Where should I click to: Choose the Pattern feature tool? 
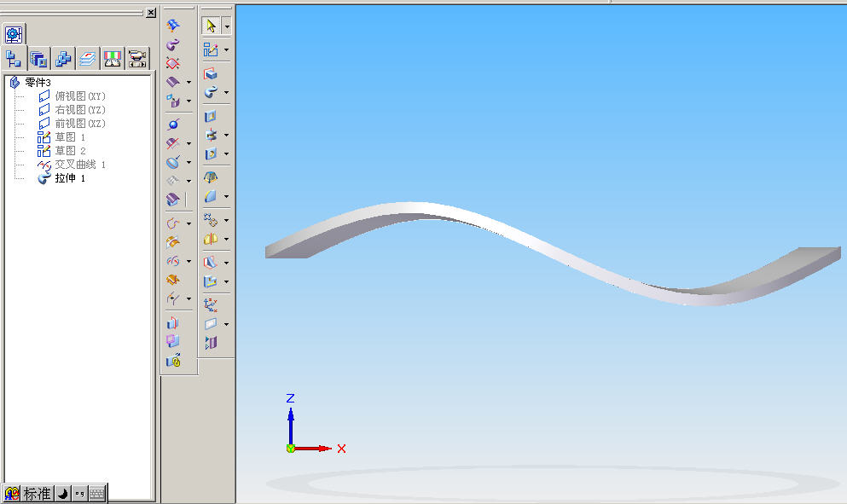[211, 220]
